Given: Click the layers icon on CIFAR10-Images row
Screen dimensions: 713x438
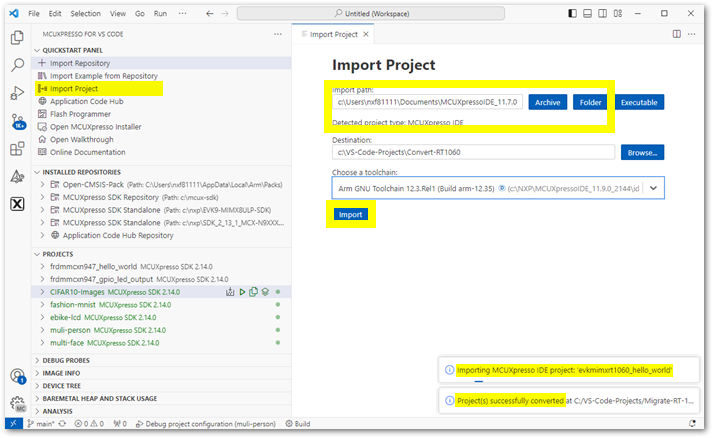Looking at the screenshot, I should [x=265, y=292].
